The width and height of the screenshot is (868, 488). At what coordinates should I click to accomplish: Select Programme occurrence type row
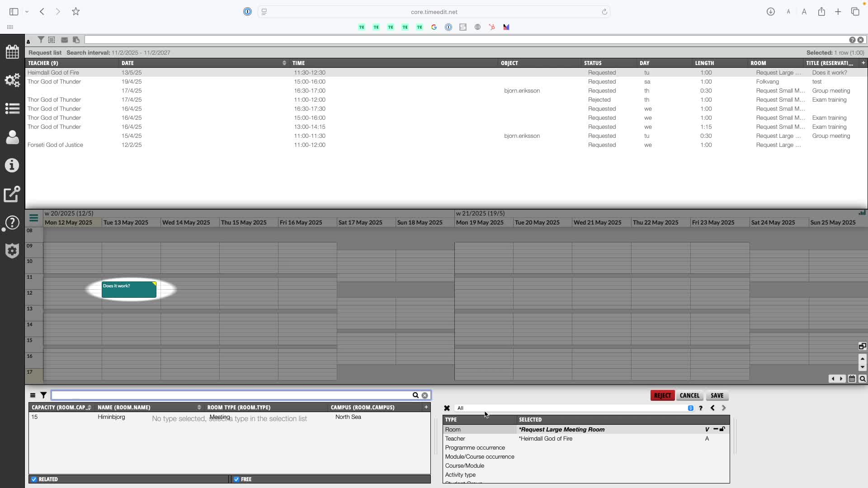tap(475, 447)
